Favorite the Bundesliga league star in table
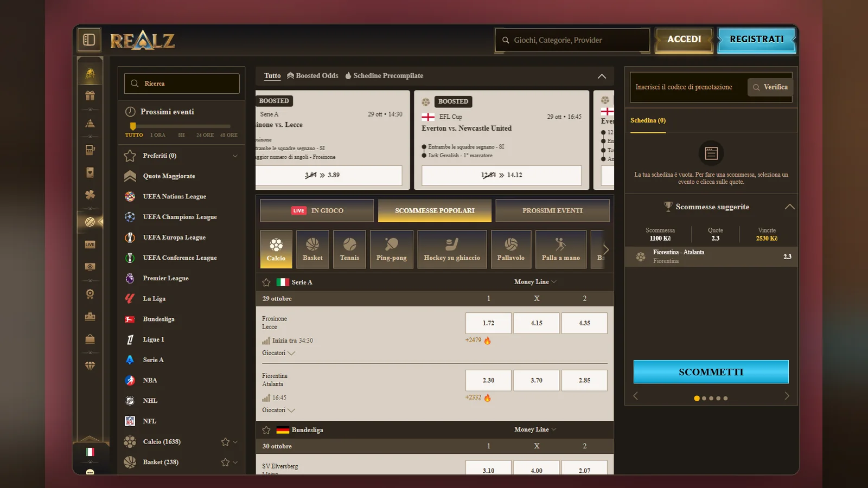The height and width of the screenshot is (488, 868). pyautogui.click(x=266, y=430)
